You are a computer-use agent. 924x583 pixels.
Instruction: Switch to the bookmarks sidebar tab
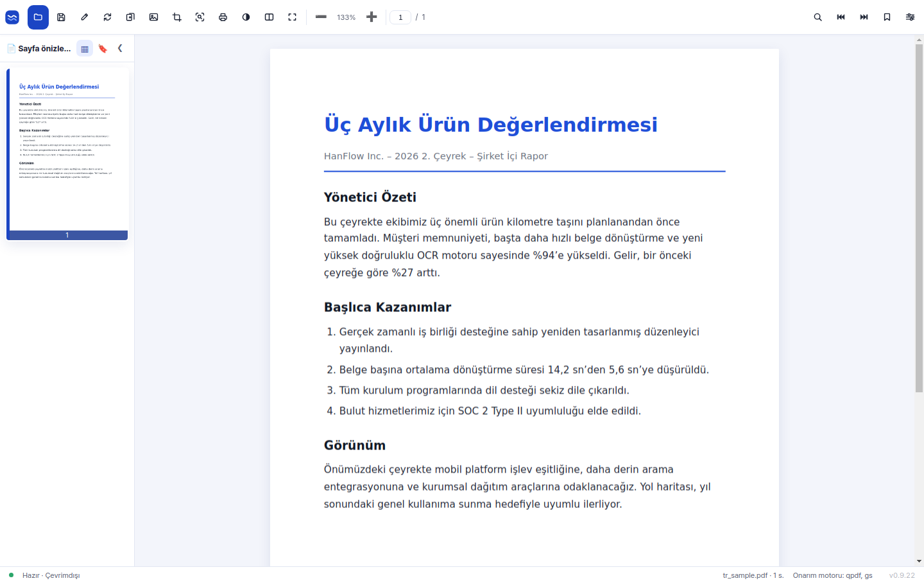103,48
